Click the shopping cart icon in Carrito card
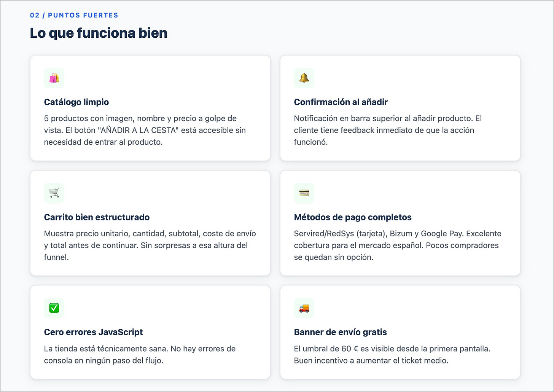The image size is (554, 392). click(x=54, y=193)
